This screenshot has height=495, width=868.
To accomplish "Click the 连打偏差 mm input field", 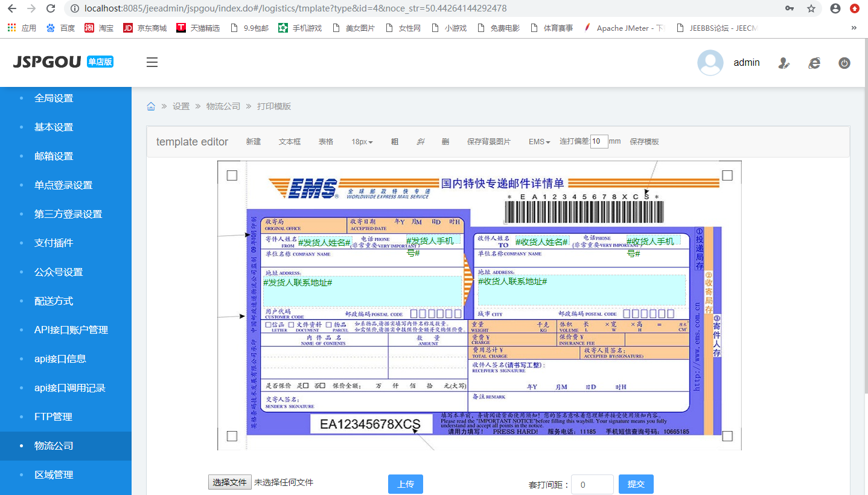I will point(599,141).
